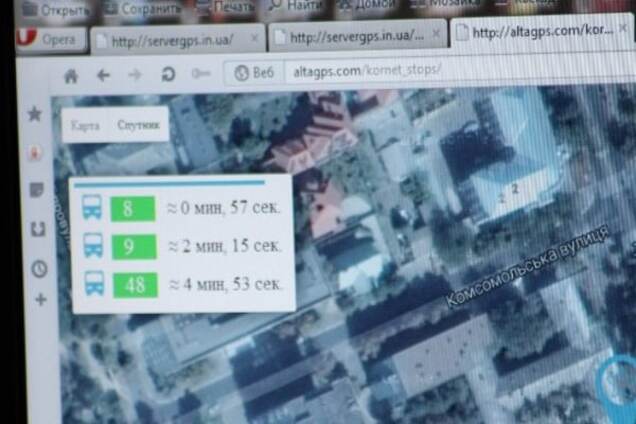Select the altagps.com tab
This screenshot has height=424, width=636.
click(x=540, y=32)
